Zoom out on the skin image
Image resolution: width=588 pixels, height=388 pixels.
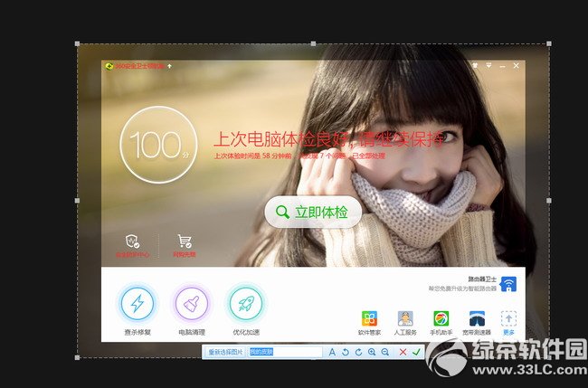point(385,352)
